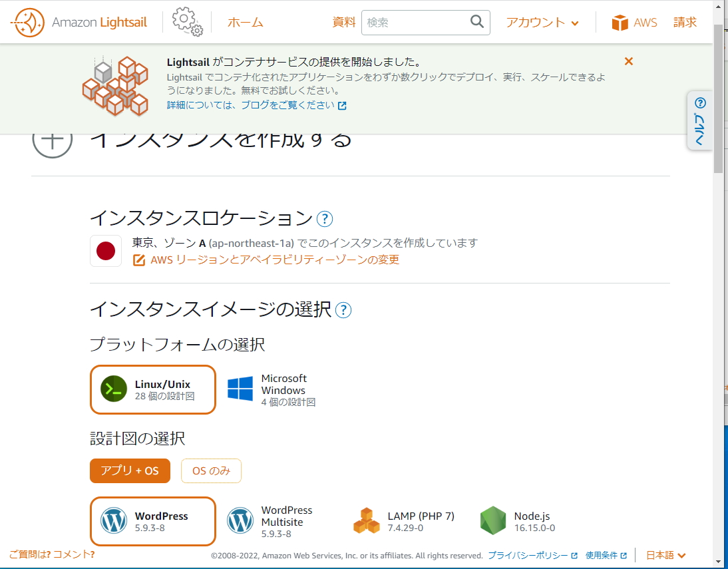728x569 pixels.
Task: Click the WordPress Multisite logo icon
Action: point(240,520)
